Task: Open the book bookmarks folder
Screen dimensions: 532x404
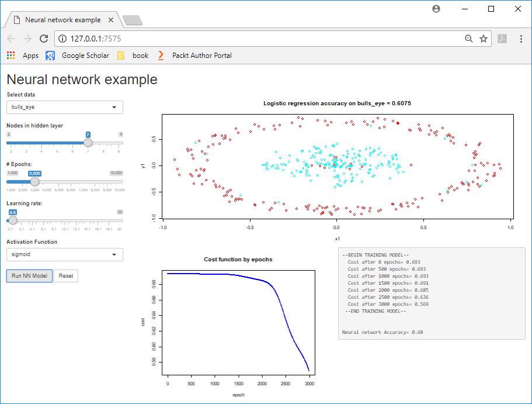Action: click(133, 56)
